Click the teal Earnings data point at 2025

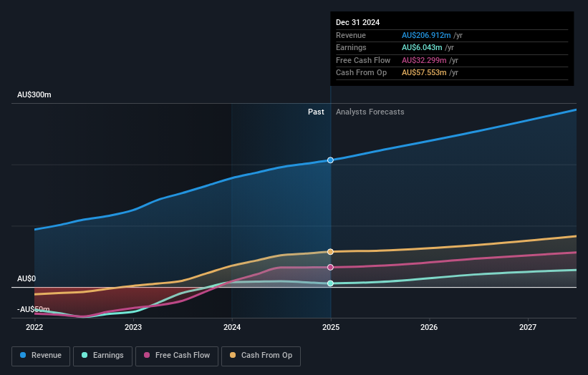tap(330, 283)
